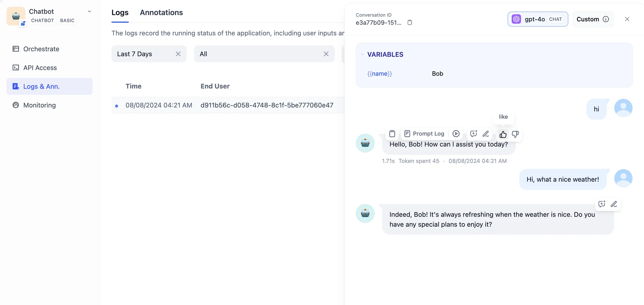Screen dimensions: 644x305
Task: Edit the Hello Bob reply
Action: [486, 134]
